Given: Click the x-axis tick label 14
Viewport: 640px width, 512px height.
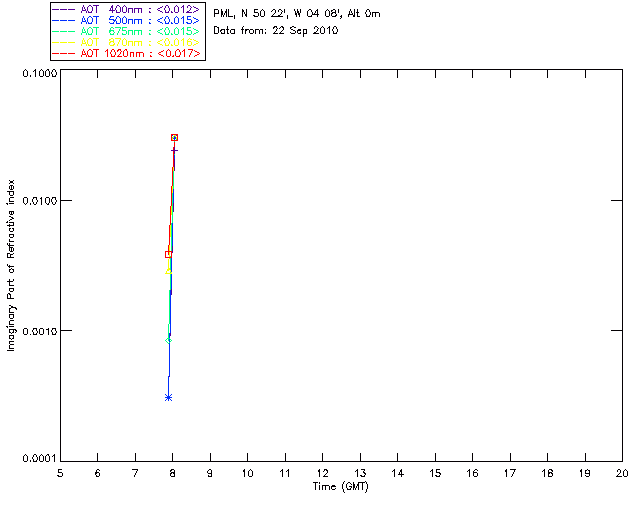Looking at the screenshot, I should pyautogui.click(x=398, y=474).
